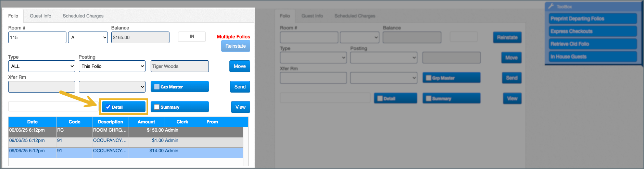Switch to the Guest Info tab
Screen dimensions: 644x169
tap(40, 16)
